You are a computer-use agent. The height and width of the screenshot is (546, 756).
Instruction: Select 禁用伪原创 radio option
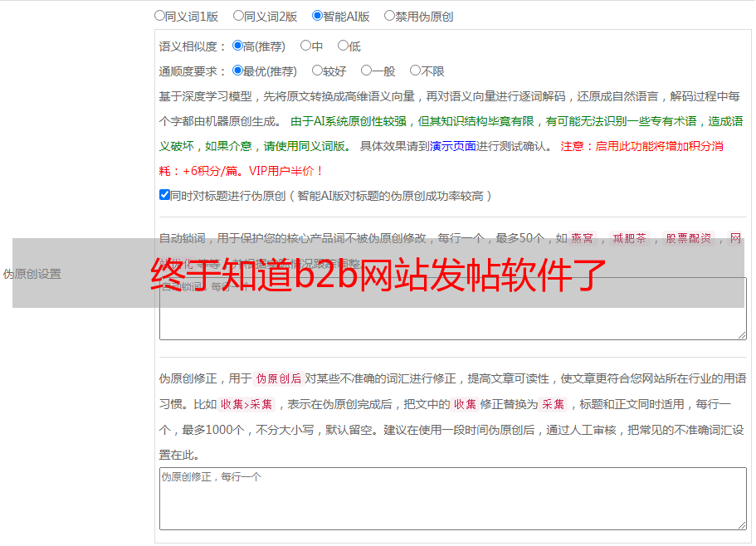(389, 16)
